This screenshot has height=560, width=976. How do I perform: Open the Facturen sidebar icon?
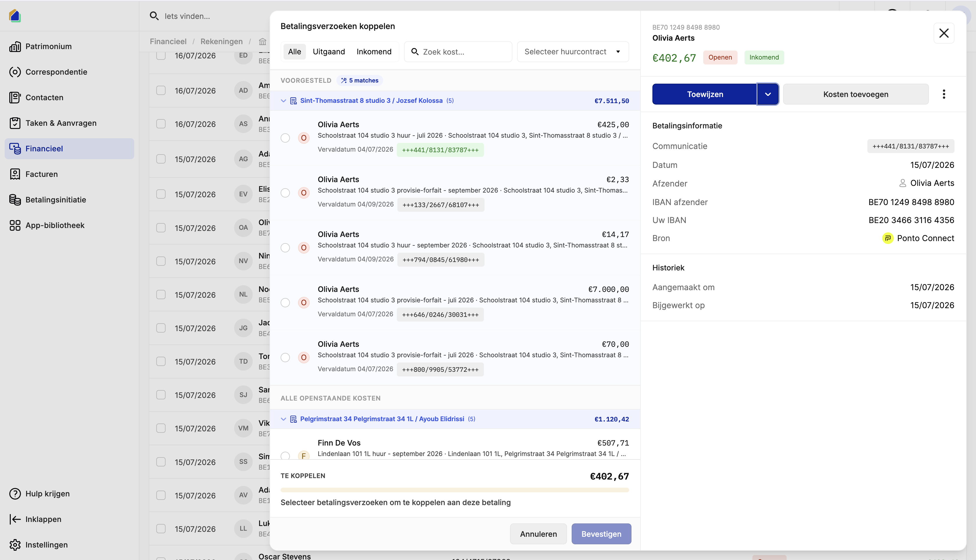pos(15,174)
